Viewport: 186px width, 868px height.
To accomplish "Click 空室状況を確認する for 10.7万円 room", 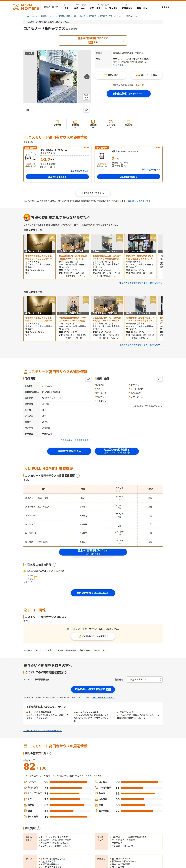I will coord(57,177).
